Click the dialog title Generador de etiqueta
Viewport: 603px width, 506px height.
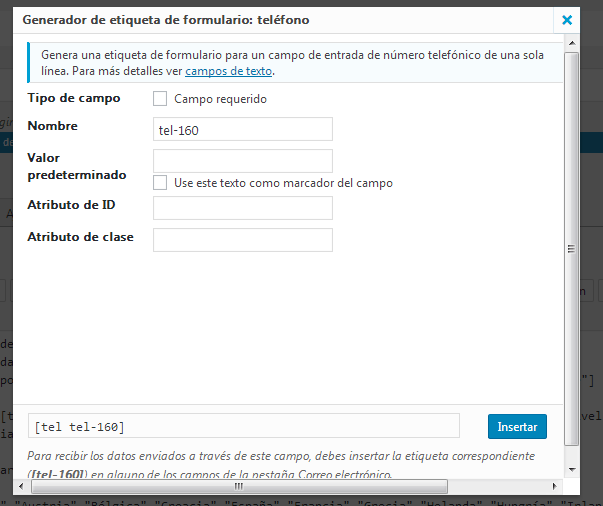(166, 20)
